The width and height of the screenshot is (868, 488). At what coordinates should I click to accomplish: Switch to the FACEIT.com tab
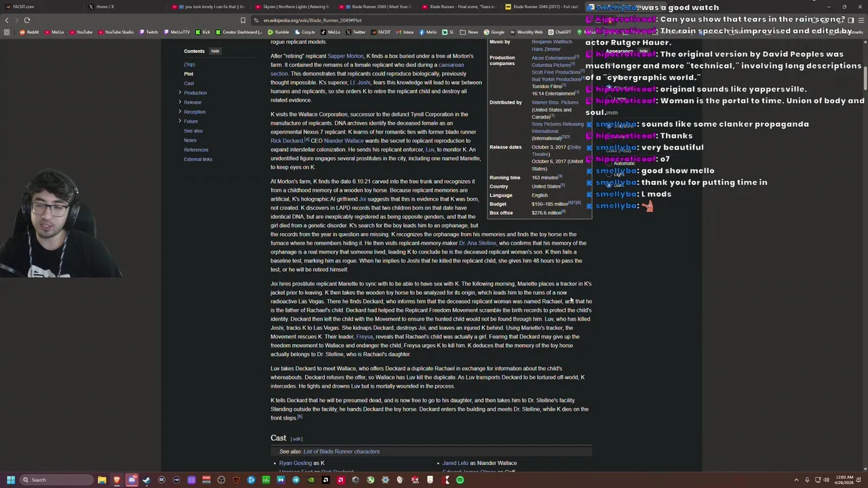(41, 7)
